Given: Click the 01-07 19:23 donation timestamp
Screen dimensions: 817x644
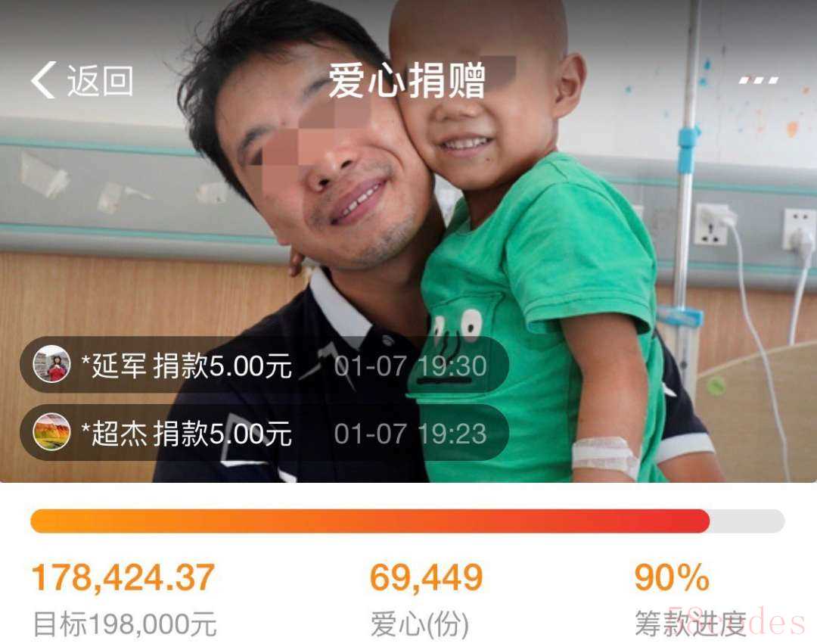Looking at the screenshot, I should (410, 434).
